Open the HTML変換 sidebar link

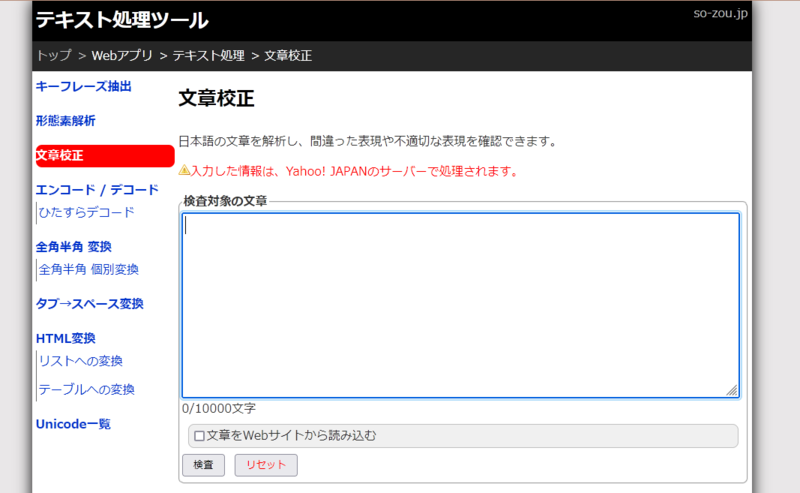coord(66,338)
